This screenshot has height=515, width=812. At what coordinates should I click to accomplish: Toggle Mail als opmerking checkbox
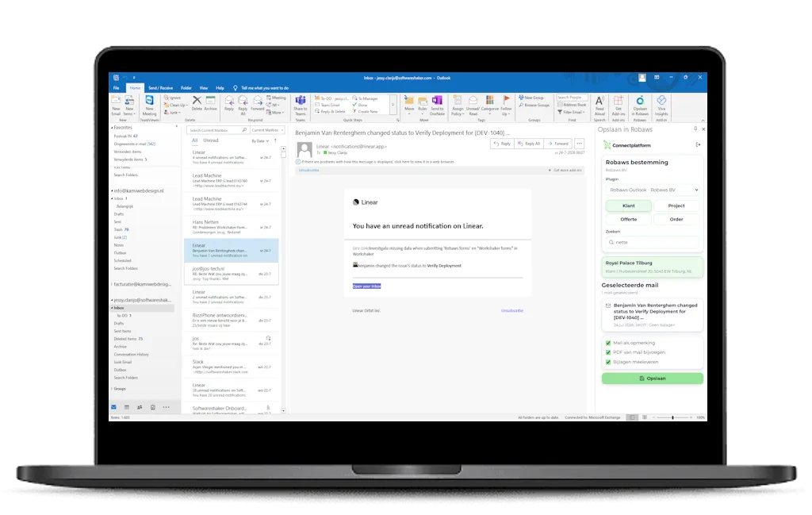(x=608, y=343)
